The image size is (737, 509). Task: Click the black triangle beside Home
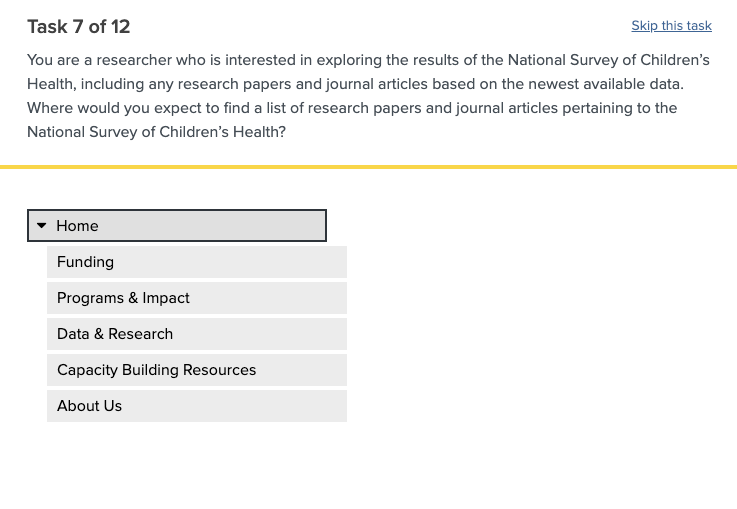[x=42, y=226]
